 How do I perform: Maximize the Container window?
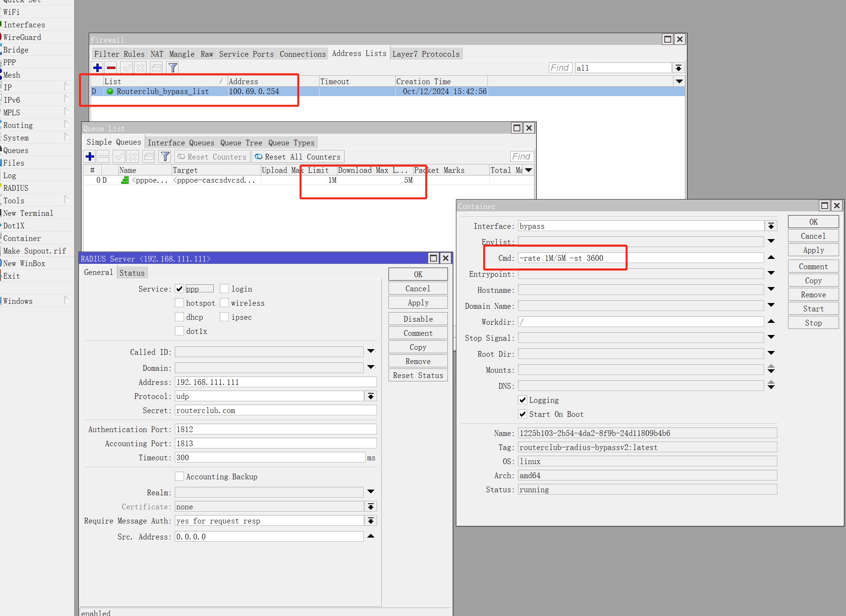[825, 206]
